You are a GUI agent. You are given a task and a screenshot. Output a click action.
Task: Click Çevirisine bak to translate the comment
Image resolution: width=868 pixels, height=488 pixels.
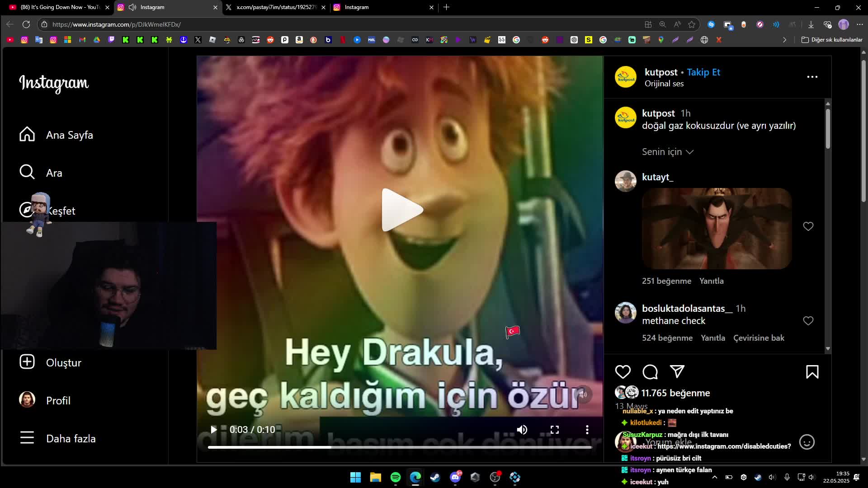pyautogui.click(x=759, y=338)
